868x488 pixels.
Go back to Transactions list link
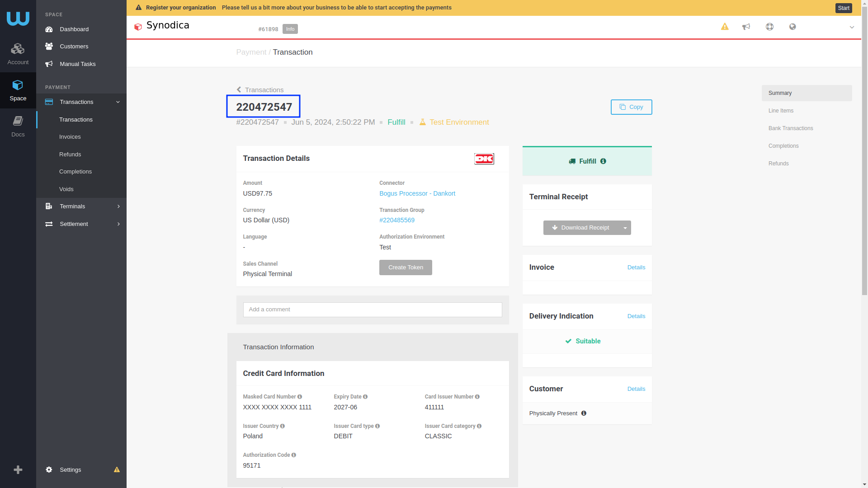[260, 90]
